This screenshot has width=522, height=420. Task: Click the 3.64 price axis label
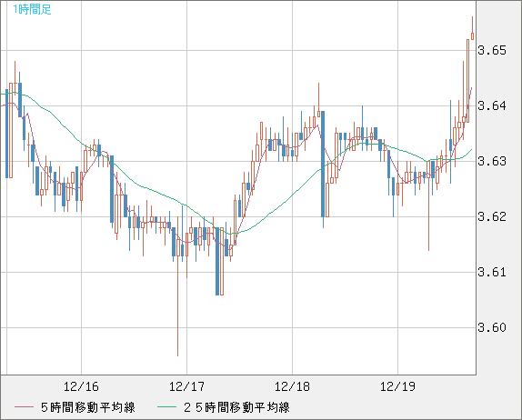[x=492, y=105]
